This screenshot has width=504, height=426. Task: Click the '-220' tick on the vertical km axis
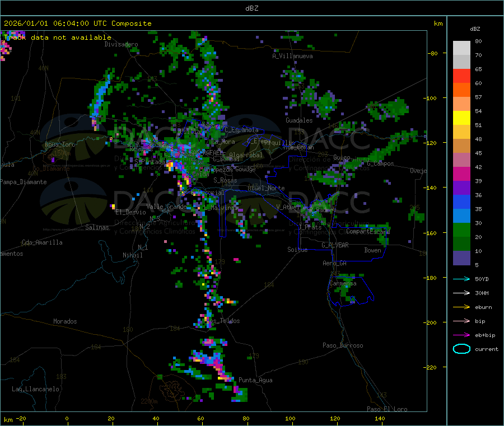[x=431, y=368]
